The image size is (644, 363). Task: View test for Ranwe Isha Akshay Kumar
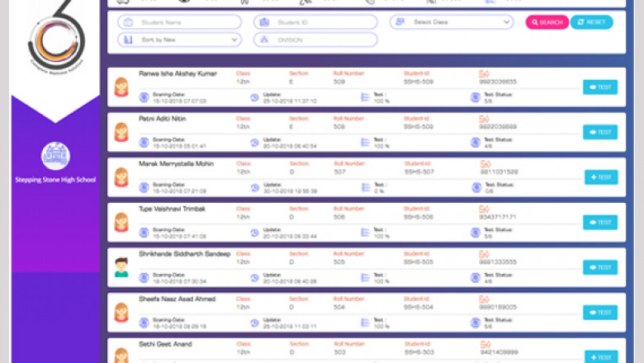(600, 87)
